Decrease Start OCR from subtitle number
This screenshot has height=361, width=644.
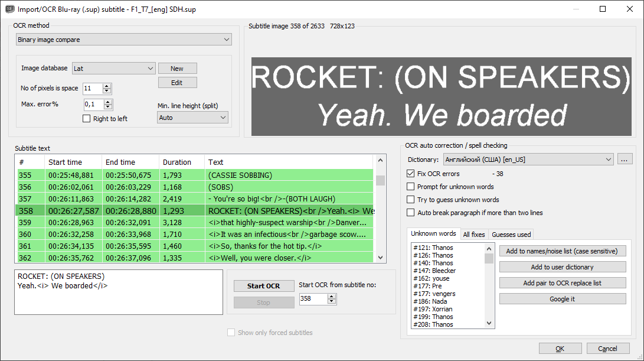pos(332,301)
